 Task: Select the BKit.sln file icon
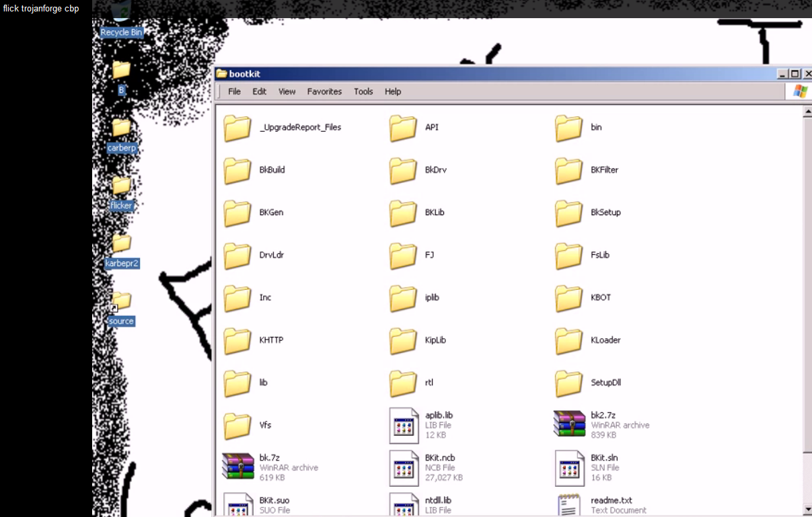tap(569, 468)
